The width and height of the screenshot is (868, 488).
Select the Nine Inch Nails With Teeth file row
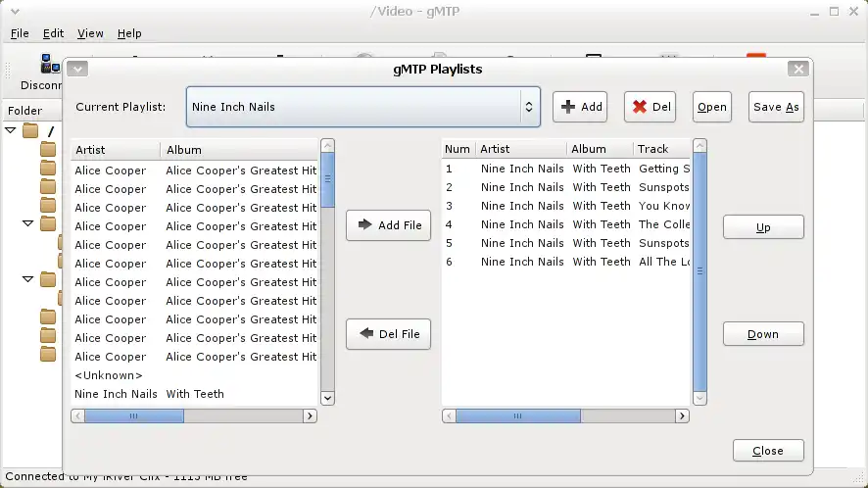coord(149,394)
